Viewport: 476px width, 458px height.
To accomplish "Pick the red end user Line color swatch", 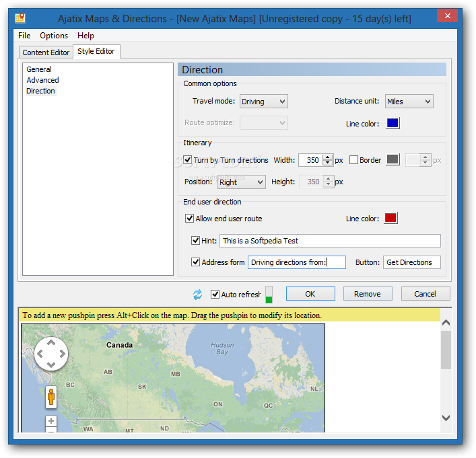I will pyautogui.click(x=390, y=218).
